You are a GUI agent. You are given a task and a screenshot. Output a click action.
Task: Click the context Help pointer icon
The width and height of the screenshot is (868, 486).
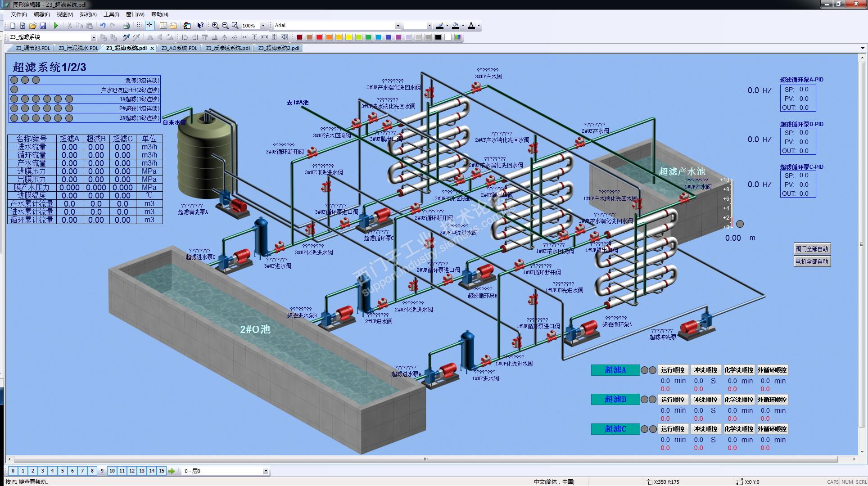(200, 26)
